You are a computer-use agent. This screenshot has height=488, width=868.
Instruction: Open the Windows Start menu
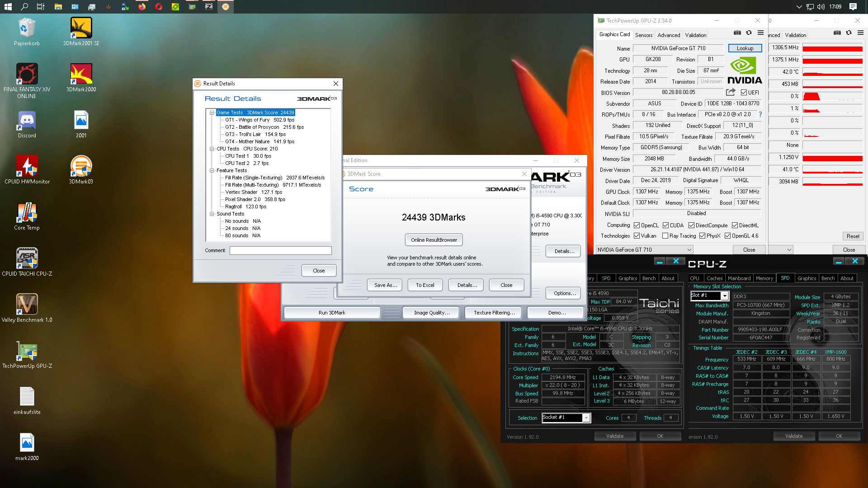pyautogui.click(x=8, y=7)
